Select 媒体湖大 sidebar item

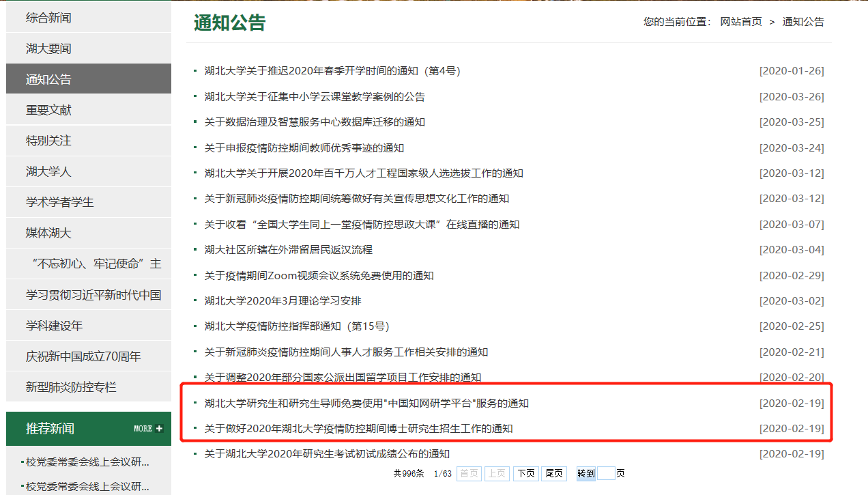[x=48, y=233]
